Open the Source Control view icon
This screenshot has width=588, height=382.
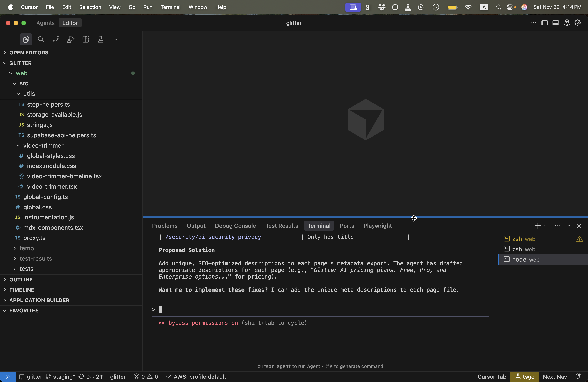point(56,39)
